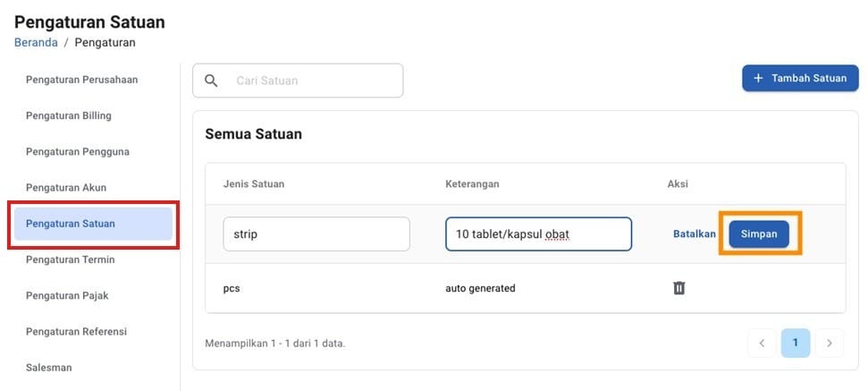Select page 1 in pagination

(x=796, y=343)
